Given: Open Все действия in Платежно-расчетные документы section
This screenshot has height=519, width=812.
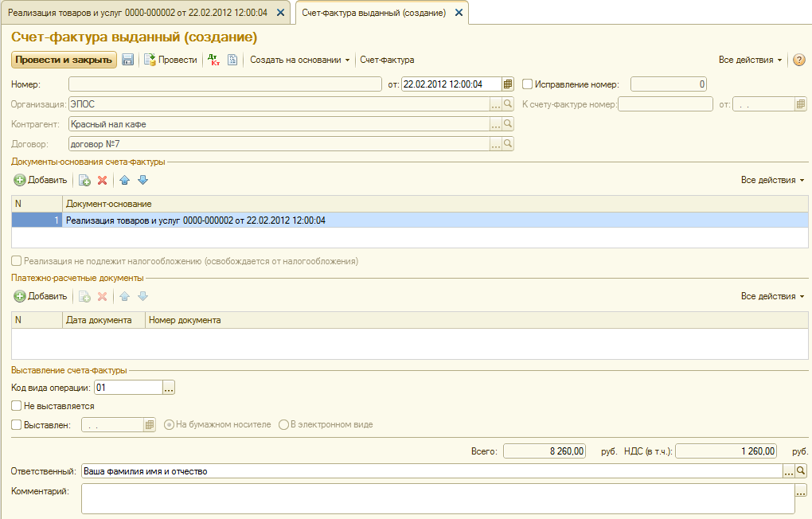Looking at the screenshot, I should [772, 296].
